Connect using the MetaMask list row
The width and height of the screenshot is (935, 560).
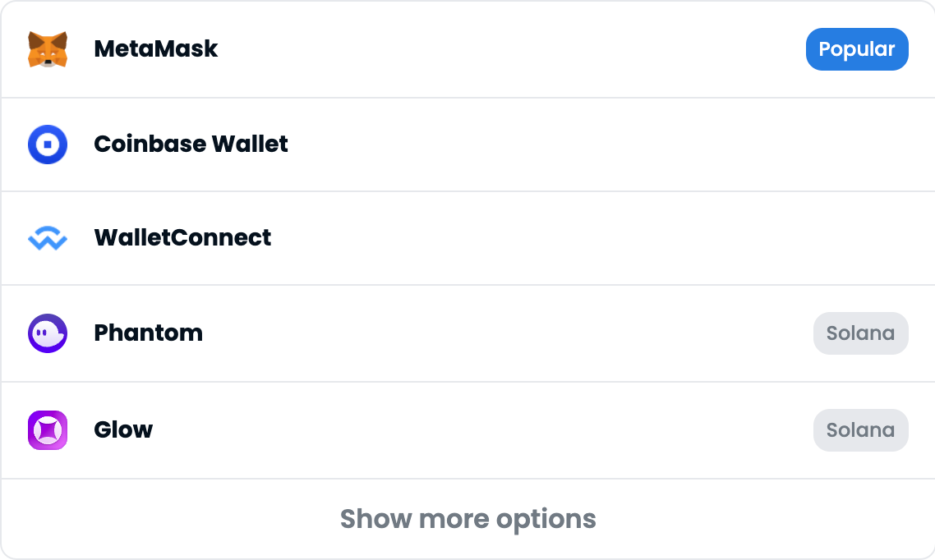click(x=493, y=49)
